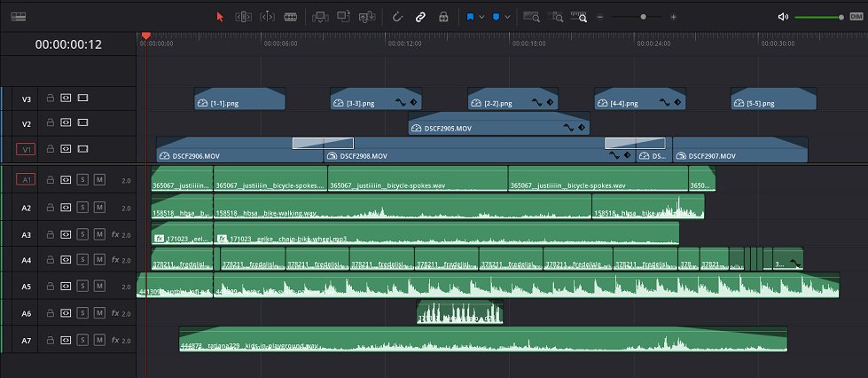This screenshot has height=378, width=868.
Task: Select the [4-4].png clip on V3
Action: click(x=640, y=98)
